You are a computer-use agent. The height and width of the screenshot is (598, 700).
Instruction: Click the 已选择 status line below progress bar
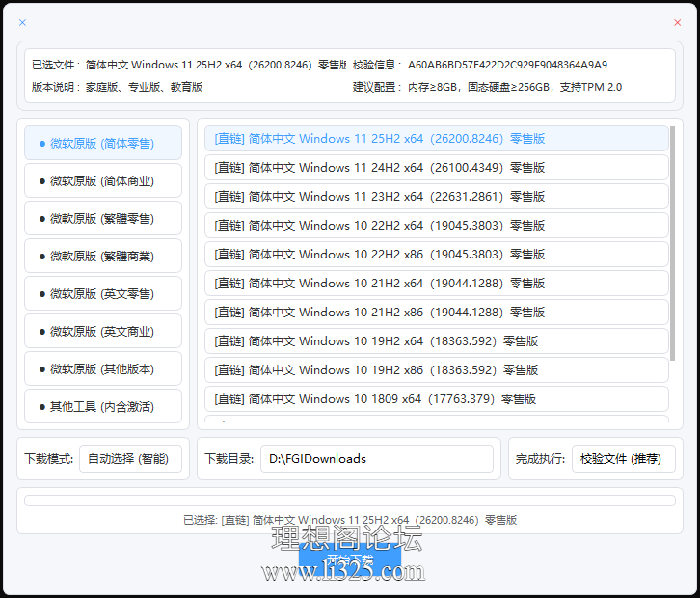(x=350, y=520)
